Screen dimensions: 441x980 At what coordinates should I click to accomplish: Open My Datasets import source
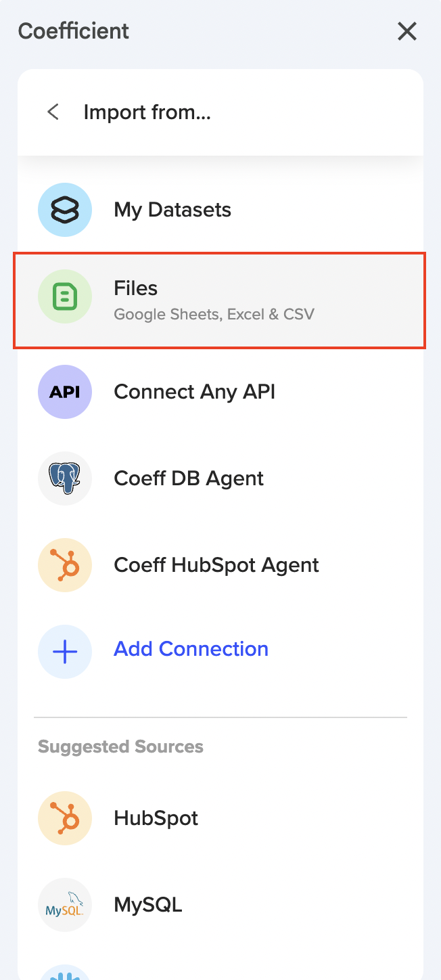click(172, 210)
